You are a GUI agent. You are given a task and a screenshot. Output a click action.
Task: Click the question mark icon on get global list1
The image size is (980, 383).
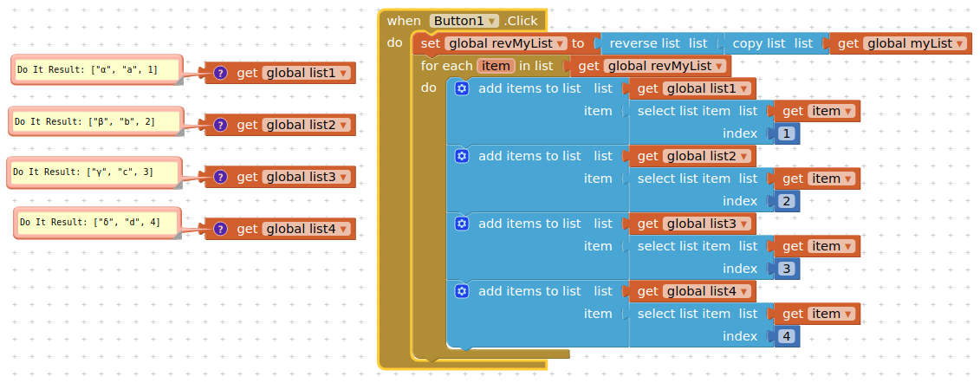[x=220, y=73]
